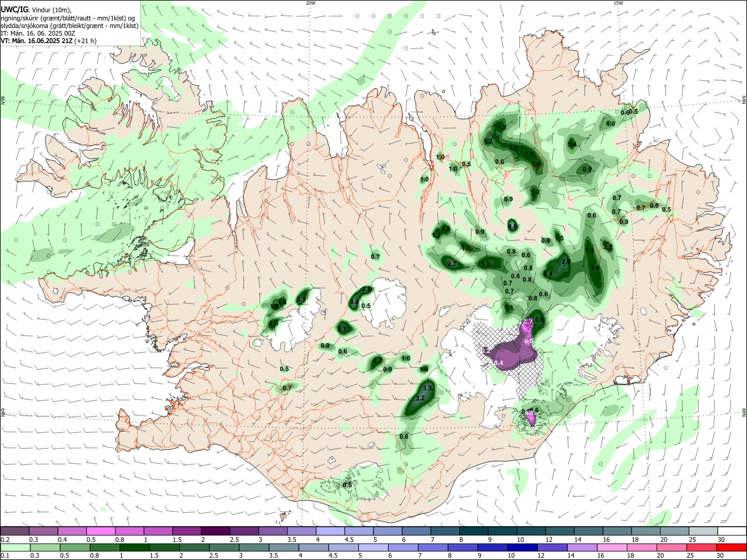This screenshot has height=560, width=747.
Task: Click the '20W' longitude label at top
Action: click(310, 3)
